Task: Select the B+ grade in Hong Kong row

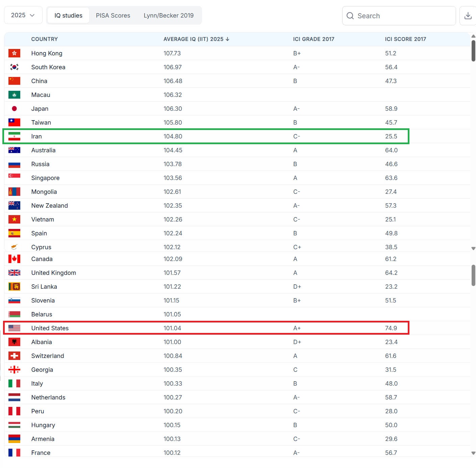Action: 297,53
